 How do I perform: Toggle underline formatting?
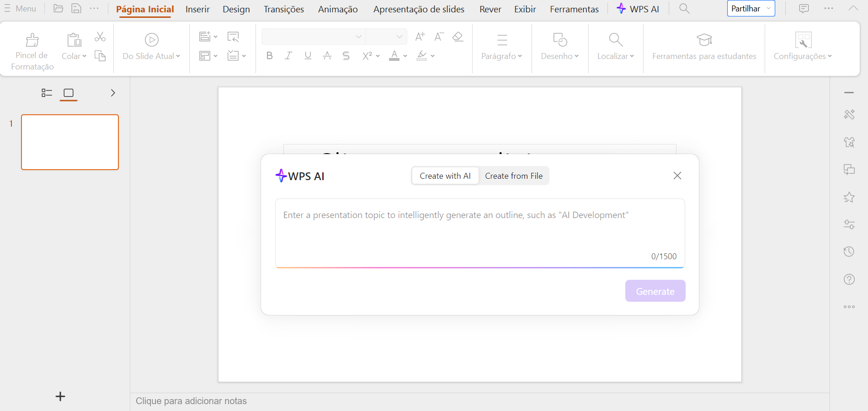click(x=308, y=56)
